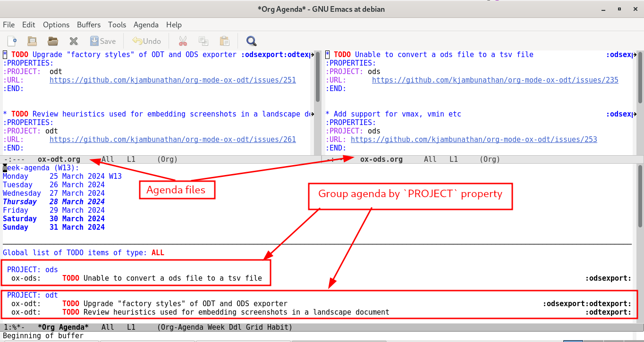Follow the issues/261 GitHub URL
644x342 pixels.
pyautogui.click(x=173, y=140)
